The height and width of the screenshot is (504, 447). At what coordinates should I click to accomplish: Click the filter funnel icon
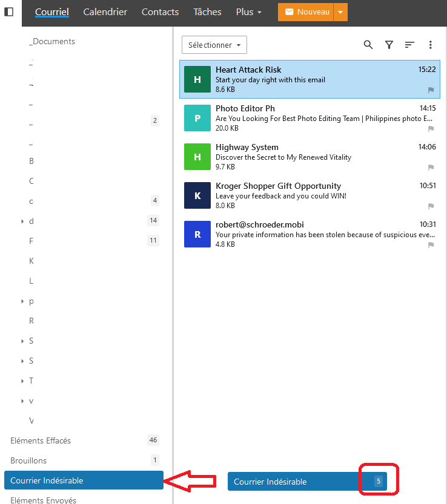[389, 45]
